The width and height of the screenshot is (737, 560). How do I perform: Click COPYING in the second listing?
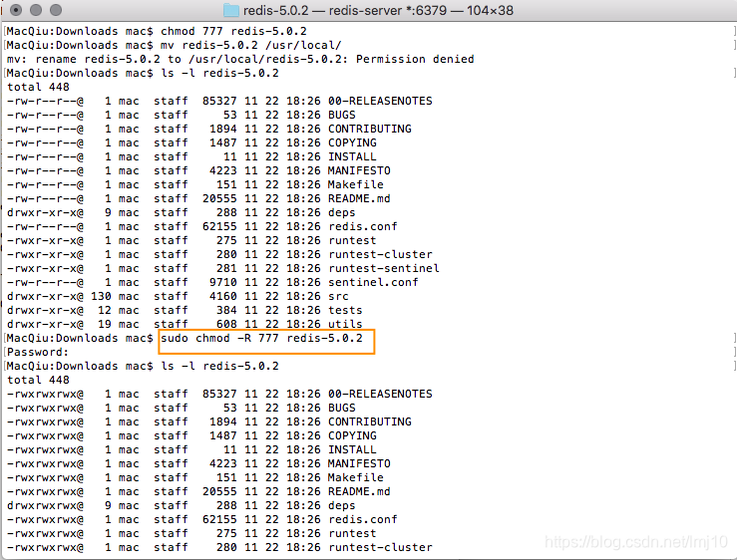(x=352, y=436)
